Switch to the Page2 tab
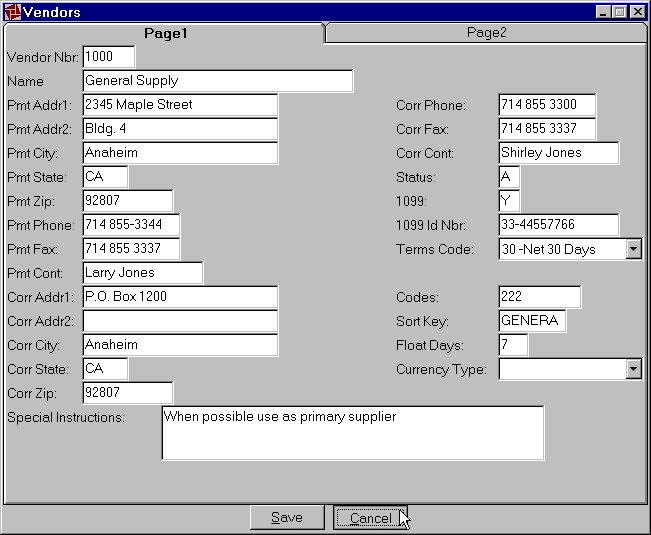Screen dimensions: 651x535 [486, 32]
